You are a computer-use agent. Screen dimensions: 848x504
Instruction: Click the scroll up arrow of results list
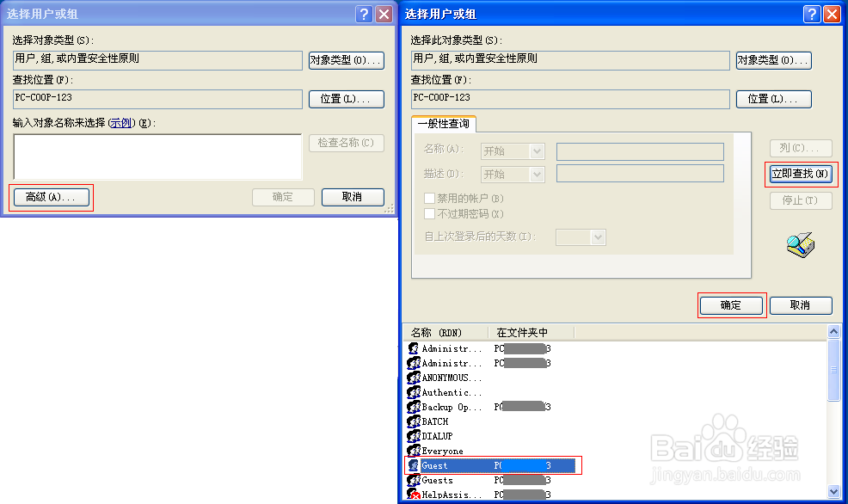point(833,331)
